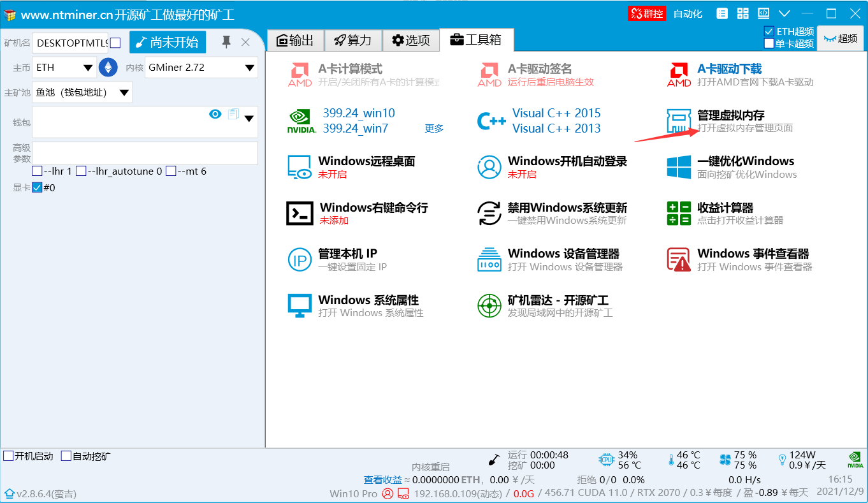This screenshot has width=868, height=503.
Task: Uncheck the 显卡 #0 GPU checkbox
Action: pyautogui.click(x=37, y=187)
